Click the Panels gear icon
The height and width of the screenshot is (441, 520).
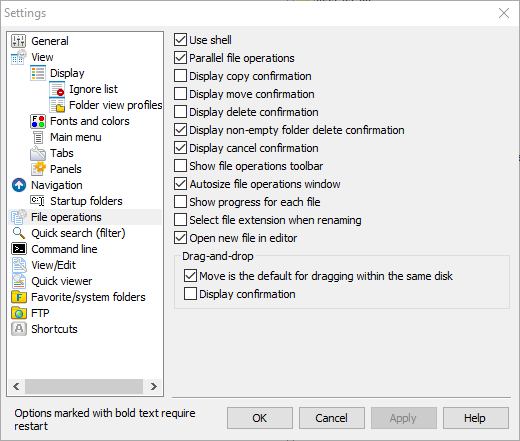[38, 169]
